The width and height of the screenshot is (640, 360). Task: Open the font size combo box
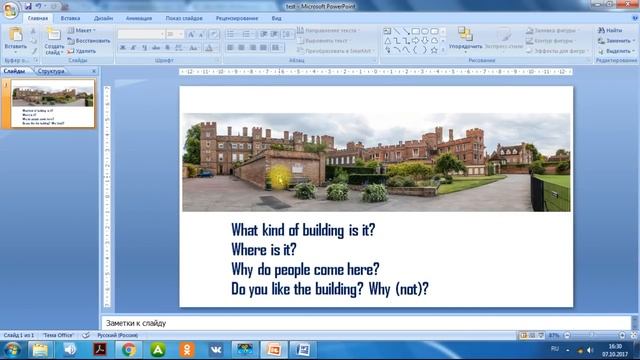tap(175, 34)
